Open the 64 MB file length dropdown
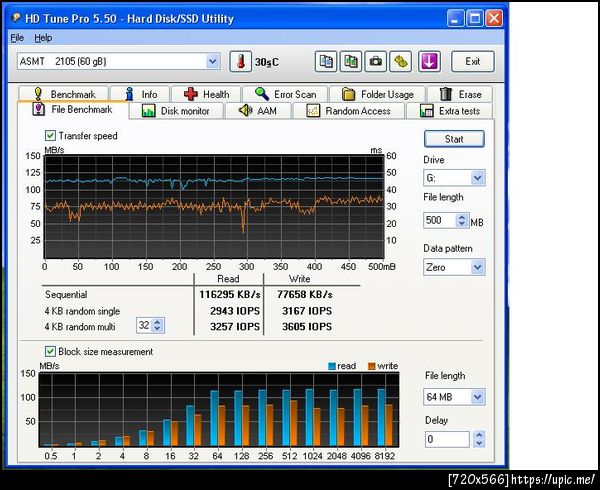This screenshot has height=490, width=600. [x=478, y=397]
